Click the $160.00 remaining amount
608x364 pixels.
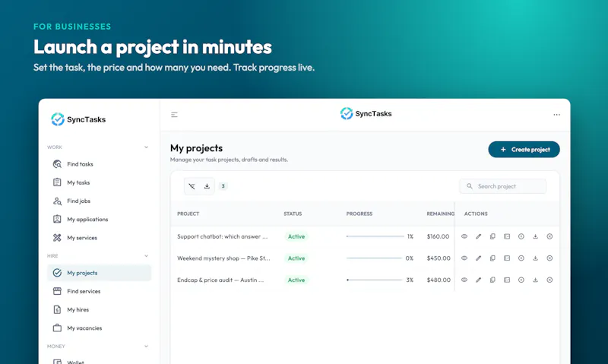[x=439, y=236]
